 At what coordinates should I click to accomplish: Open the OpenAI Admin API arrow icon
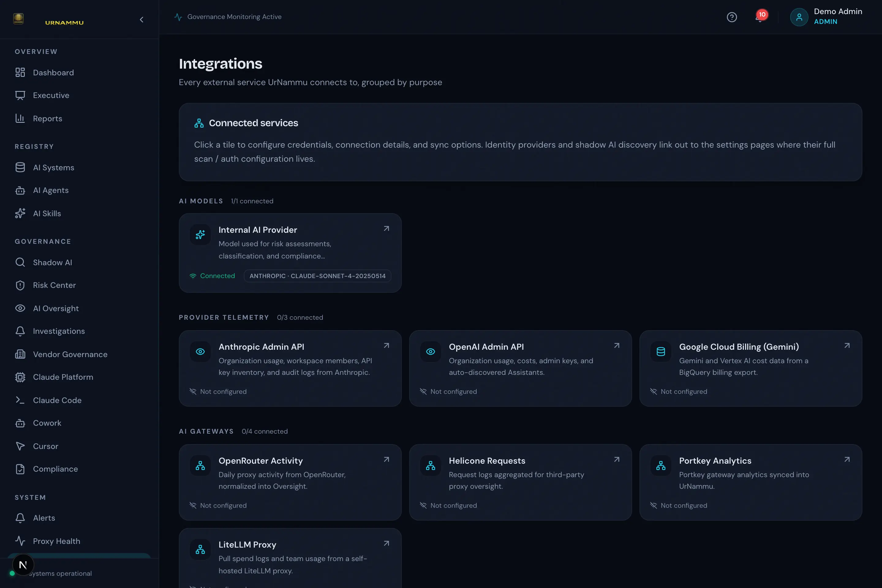pyautogui.click(x=616, y=346)
